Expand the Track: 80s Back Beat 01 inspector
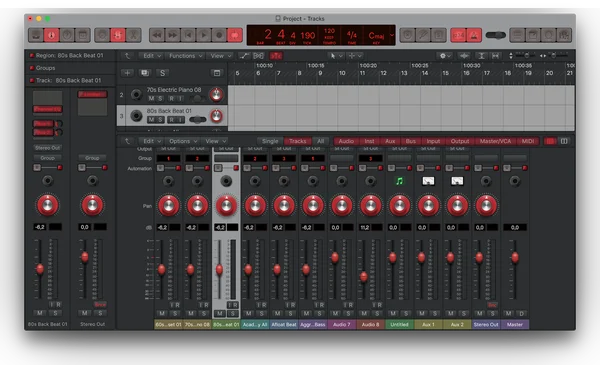This screenshot has height=365, width=600. pyautogui.click(x=32, y=80)
